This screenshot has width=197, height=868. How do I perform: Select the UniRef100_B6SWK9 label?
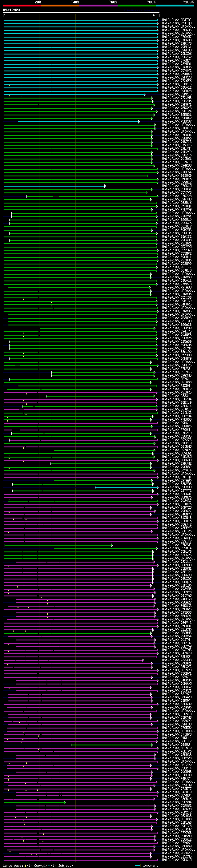[x=177, y=176]
